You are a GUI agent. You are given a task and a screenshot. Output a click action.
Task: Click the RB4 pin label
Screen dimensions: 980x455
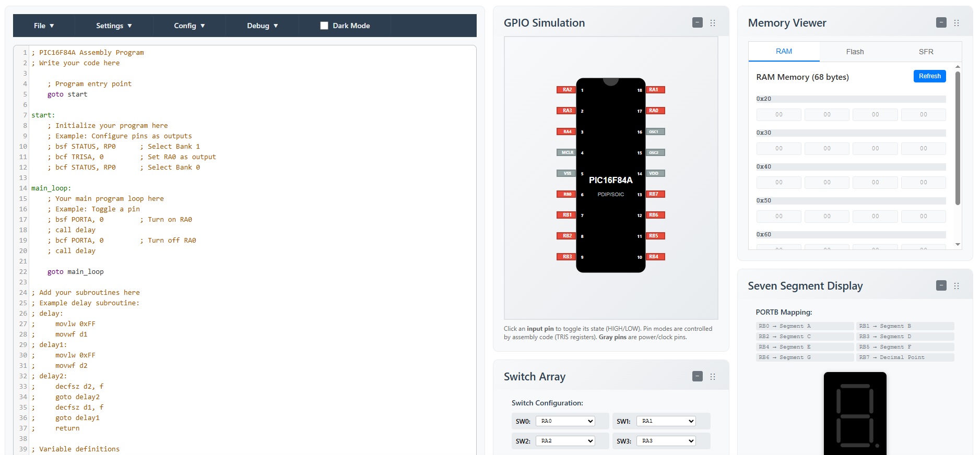(654, 257)
